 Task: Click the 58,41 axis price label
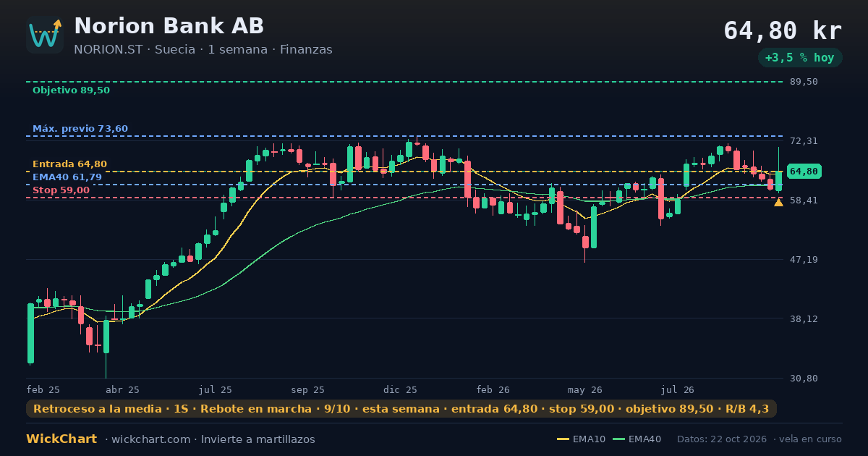pyautogui.click(x=804, y=200)
